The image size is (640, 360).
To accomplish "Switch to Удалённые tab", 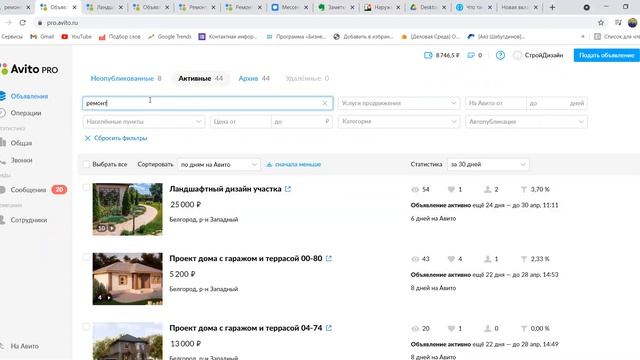I will [307, 78].
